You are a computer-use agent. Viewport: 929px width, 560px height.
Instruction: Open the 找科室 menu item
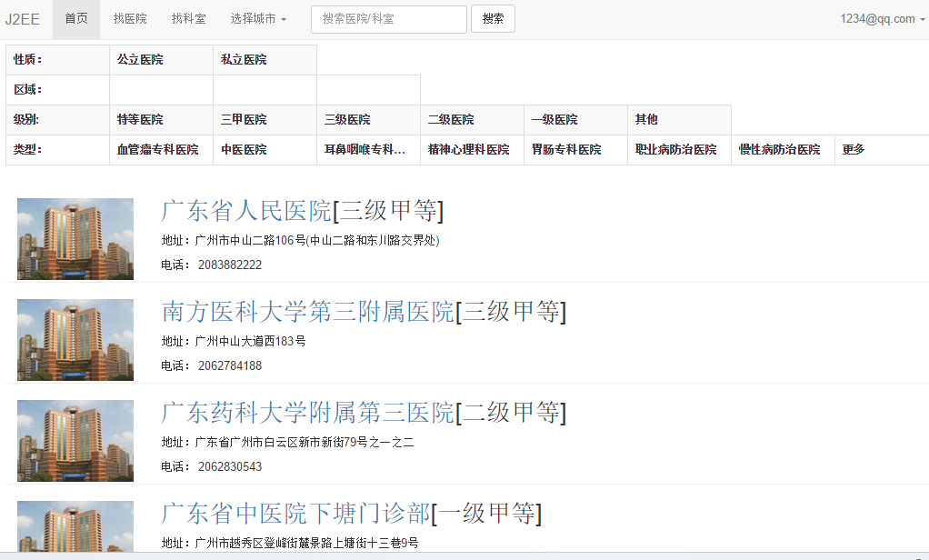click(188, 19)
